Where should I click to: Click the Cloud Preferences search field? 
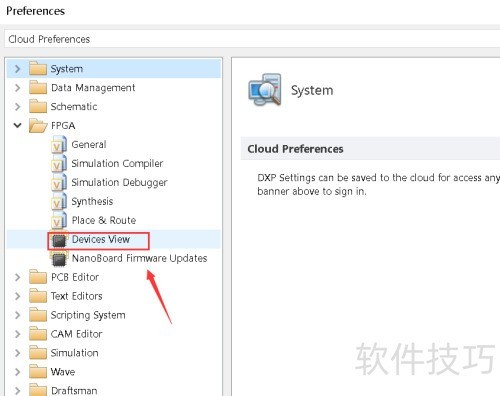[x=252, y=39]
